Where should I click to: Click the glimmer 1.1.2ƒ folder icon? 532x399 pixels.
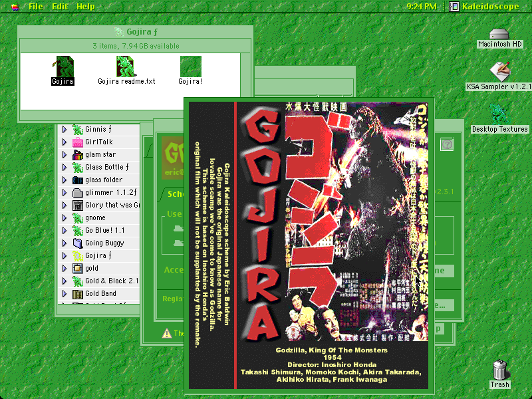pyautogui.click(x=78, y=193)
